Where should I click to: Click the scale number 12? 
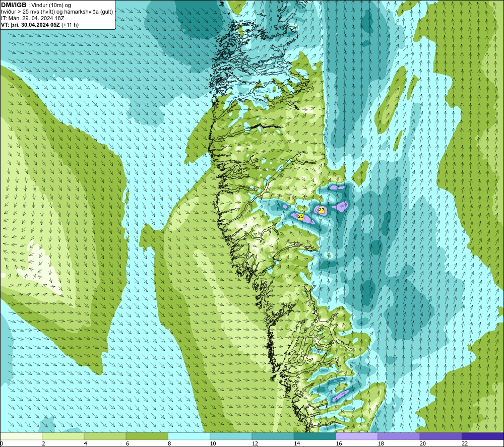coord(255,443)
